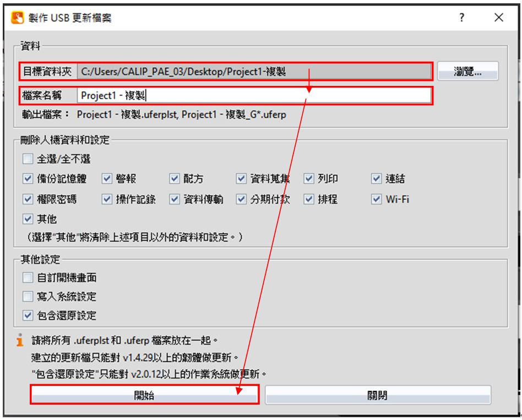
Task: Click the orange information icon
Action: point(20,340)
